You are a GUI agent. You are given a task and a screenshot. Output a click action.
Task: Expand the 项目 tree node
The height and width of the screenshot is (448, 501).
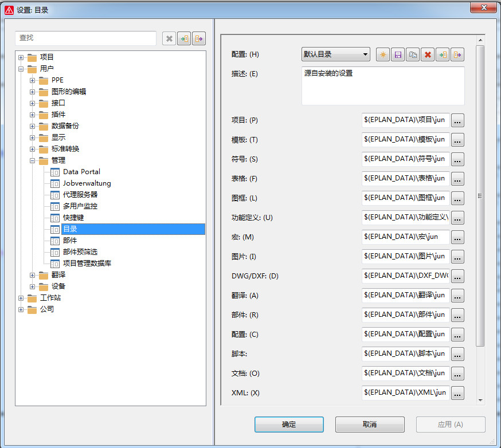tap(21, 57)
